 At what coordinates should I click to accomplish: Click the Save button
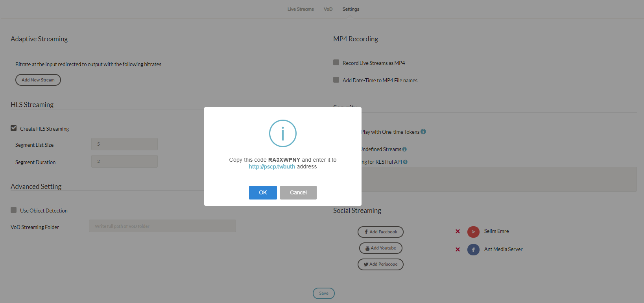point(324,293)
